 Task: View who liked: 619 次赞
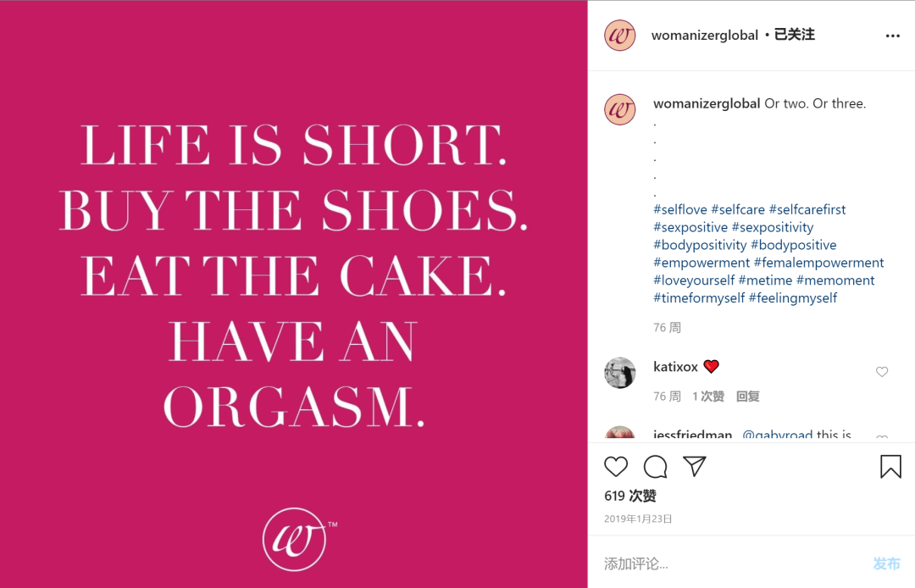629,496
